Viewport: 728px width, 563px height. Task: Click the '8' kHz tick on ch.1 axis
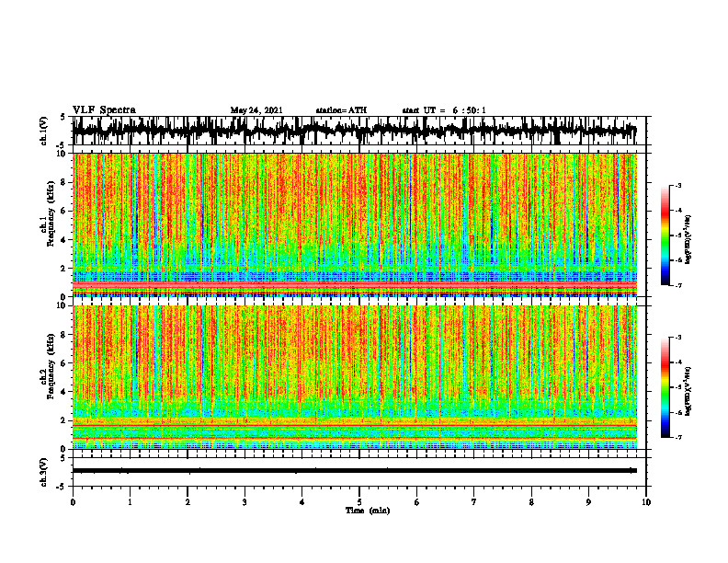64,182
